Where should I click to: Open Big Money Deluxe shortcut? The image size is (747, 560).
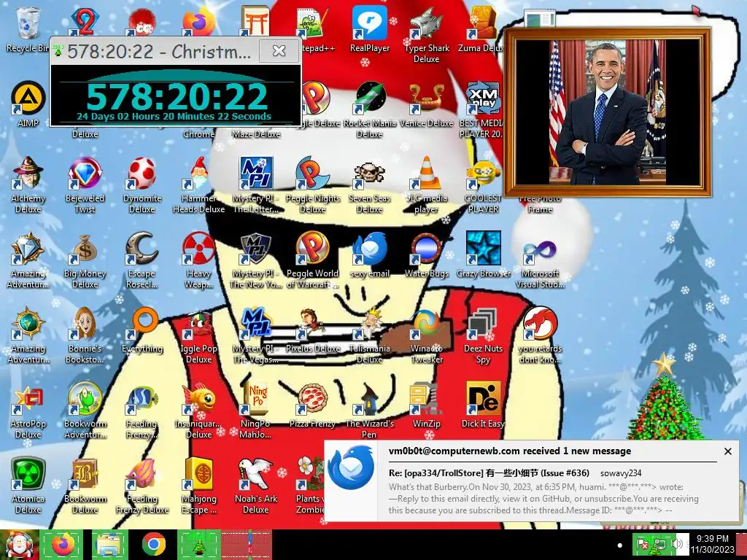tap(85, 248)
